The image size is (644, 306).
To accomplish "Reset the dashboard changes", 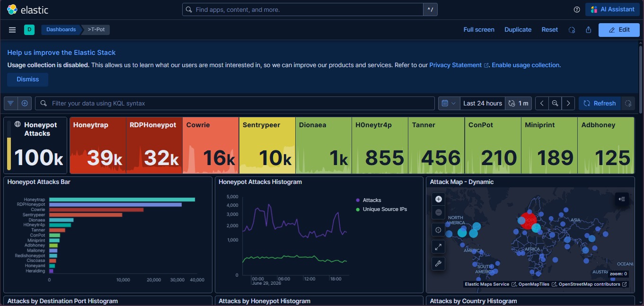I will (x=550, y=30).
